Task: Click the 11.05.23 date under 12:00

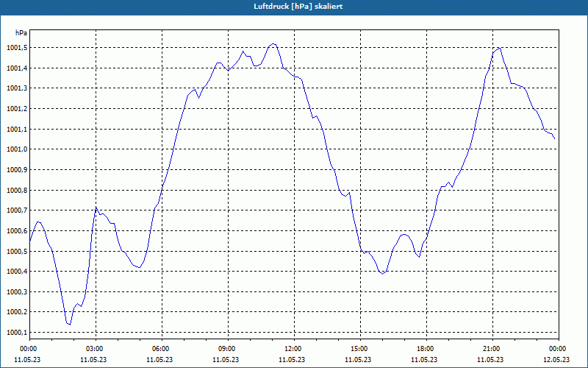Action: [x=291, y=360]
